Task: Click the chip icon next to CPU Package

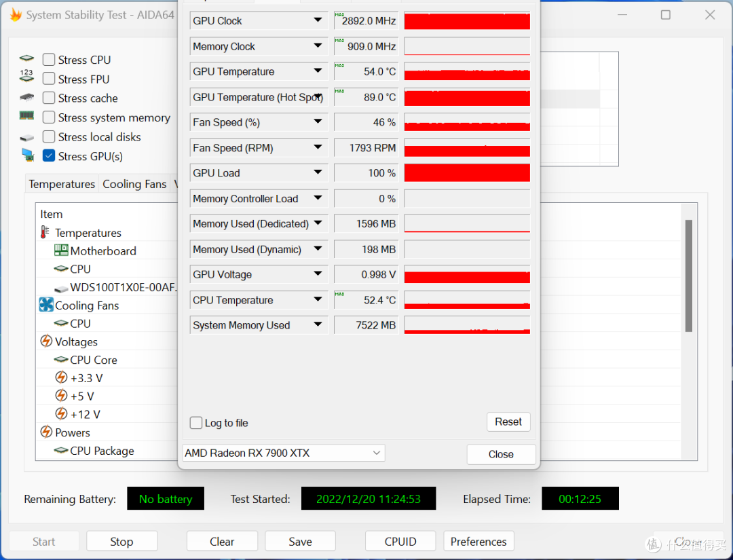Action: click(61, 450)
